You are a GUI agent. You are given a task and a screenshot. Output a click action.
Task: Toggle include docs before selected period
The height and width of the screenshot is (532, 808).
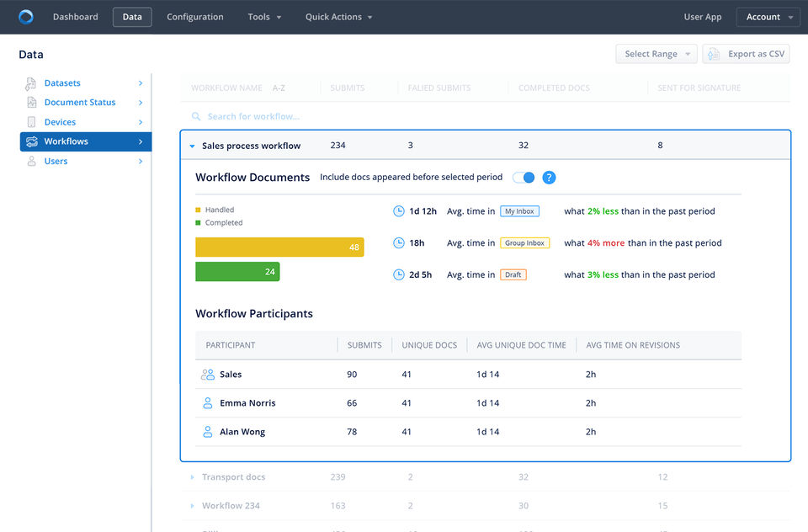click(524, 178)
